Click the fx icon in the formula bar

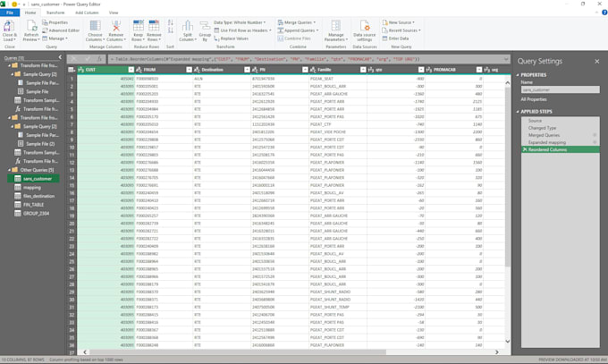[x=99, y=59]
